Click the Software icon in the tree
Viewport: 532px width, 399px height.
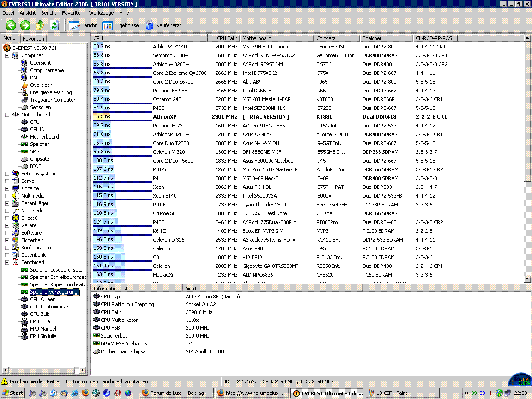16,233
